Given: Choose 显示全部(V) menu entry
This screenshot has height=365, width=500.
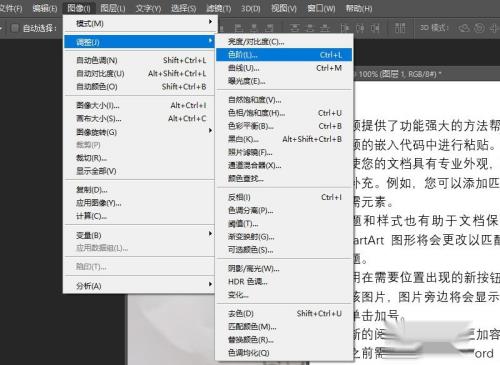Looking at the screenshot, I should coord(139,171).
